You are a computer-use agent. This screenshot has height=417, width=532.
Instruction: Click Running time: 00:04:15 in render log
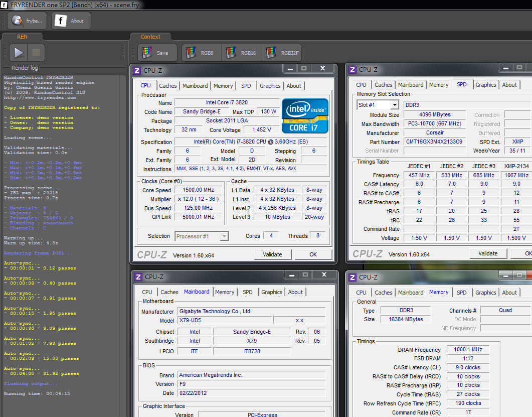[x=37, y=393]
